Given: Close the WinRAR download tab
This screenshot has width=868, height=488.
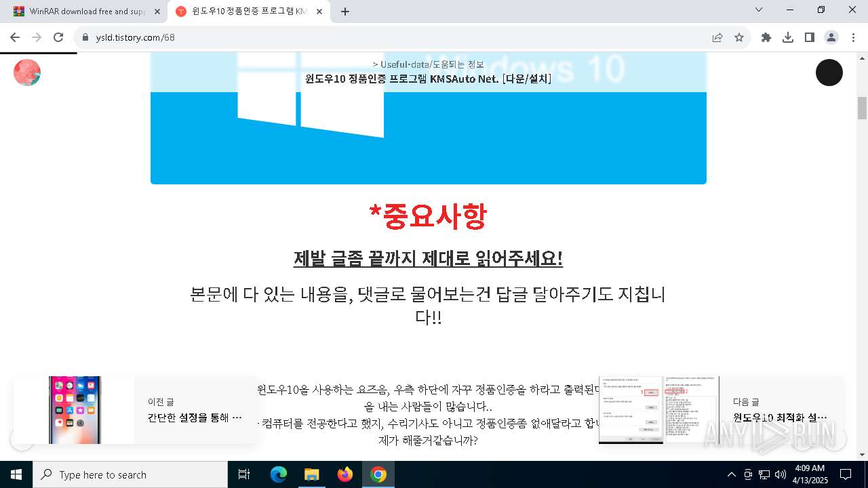Looking at the screenshot, I should (157, 11).
